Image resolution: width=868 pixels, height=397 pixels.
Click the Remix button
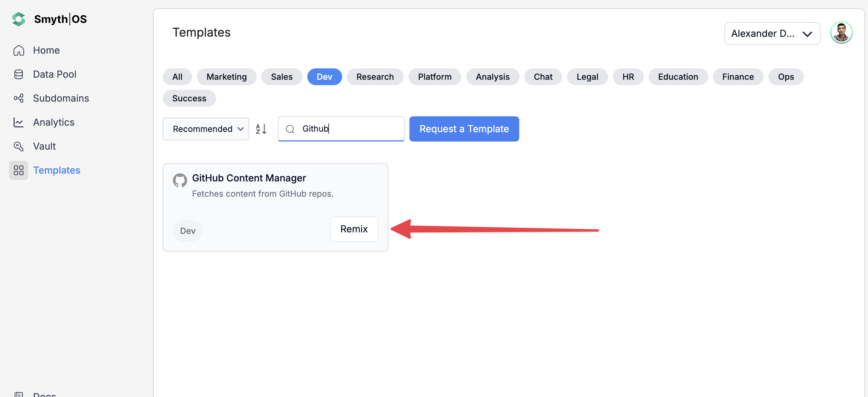(354, 229)
